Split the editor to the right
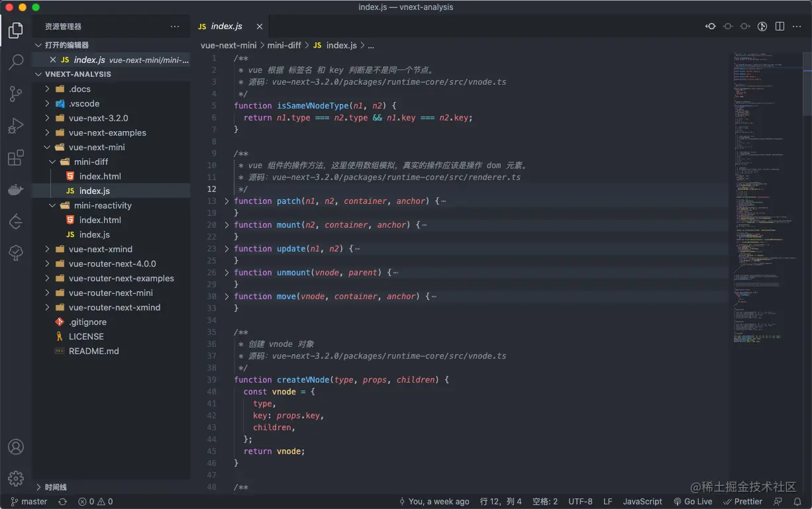 tap(780, 26)
